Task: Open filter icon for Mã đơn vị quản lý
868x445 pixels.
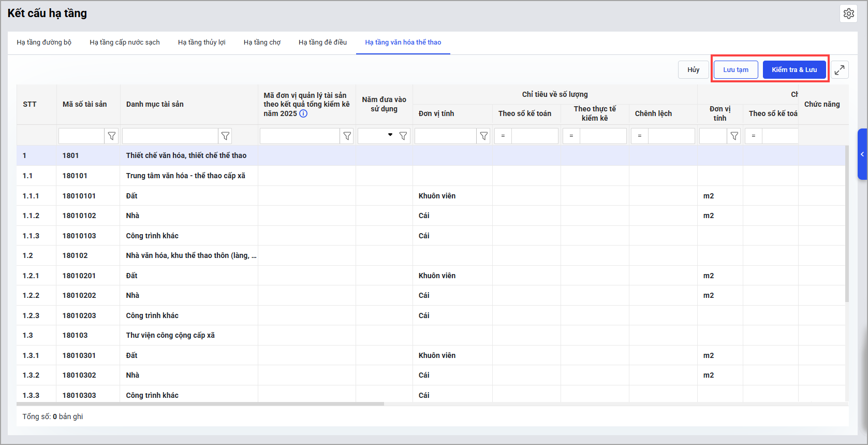Action: 347,136
